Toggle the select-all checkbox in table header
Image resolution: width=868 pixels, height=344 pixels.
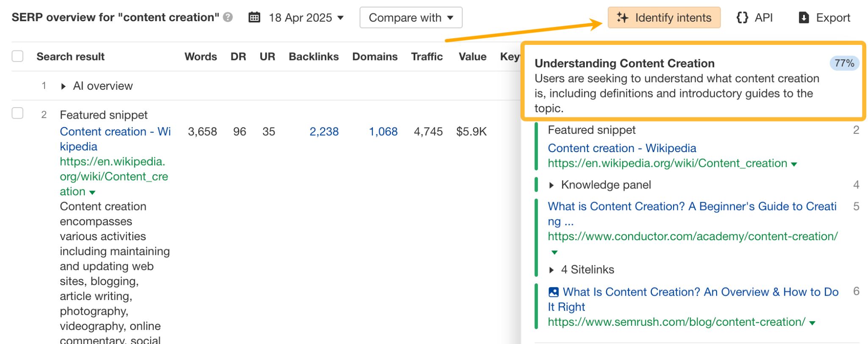tap(17, 56)
